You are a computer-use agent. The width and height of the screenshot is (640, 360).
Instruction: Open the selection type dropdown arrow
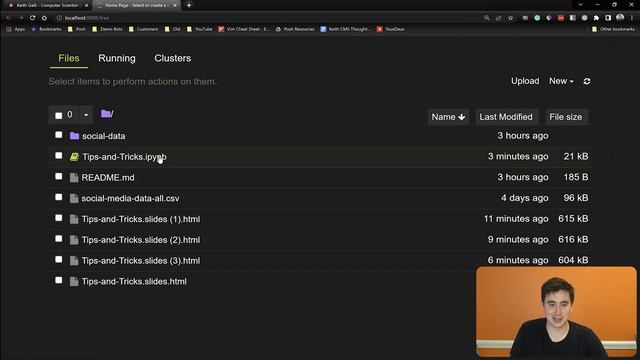pos(86,115)
